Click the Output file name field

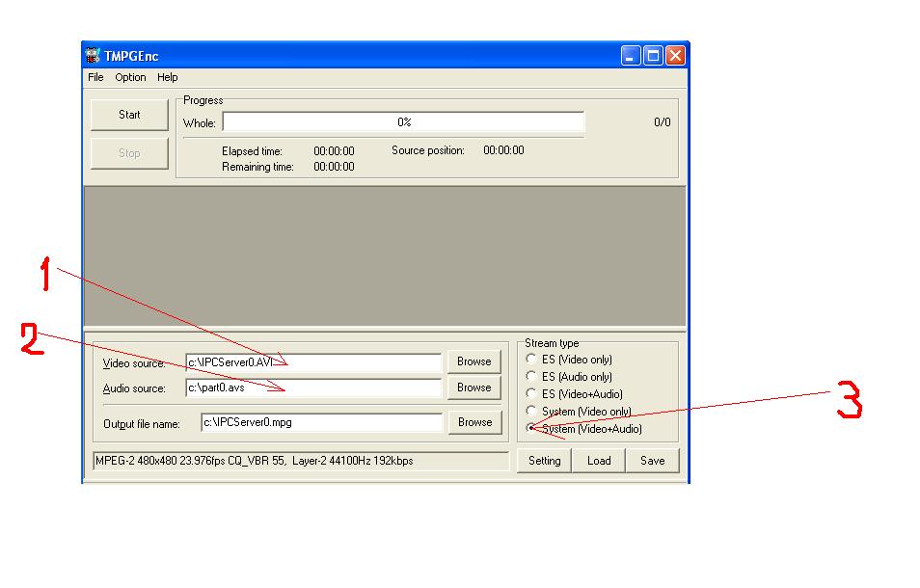(x=321, y=422)
